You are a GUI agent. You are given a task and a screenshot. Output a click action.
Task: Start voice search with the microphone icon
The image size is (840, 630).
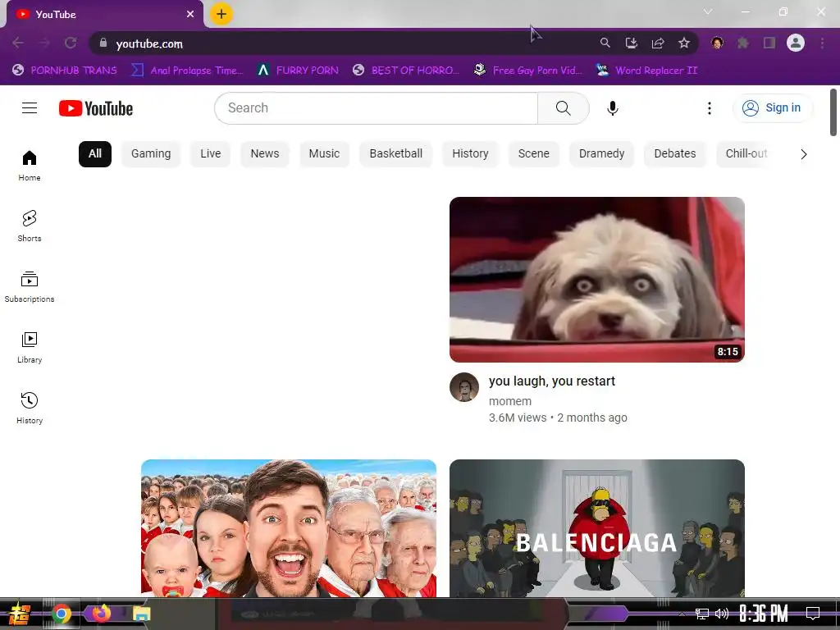[x=612, y=108]
